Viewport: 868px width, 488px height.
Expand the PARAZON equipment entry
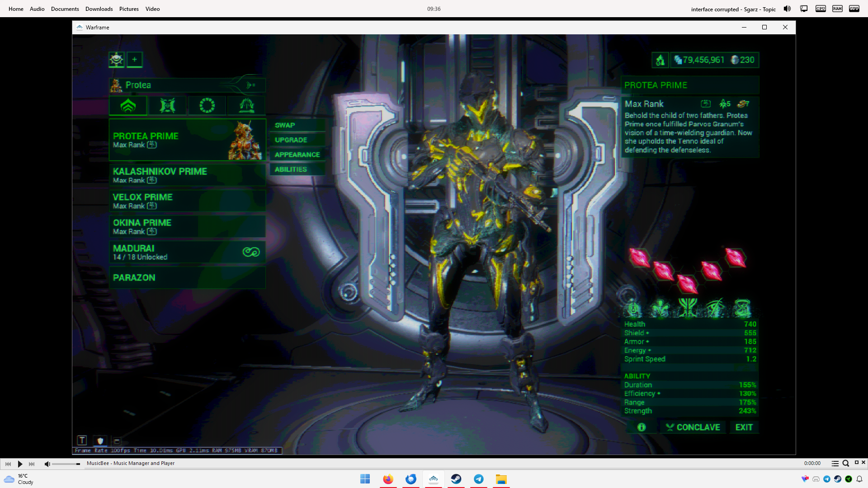pos(187,277)
